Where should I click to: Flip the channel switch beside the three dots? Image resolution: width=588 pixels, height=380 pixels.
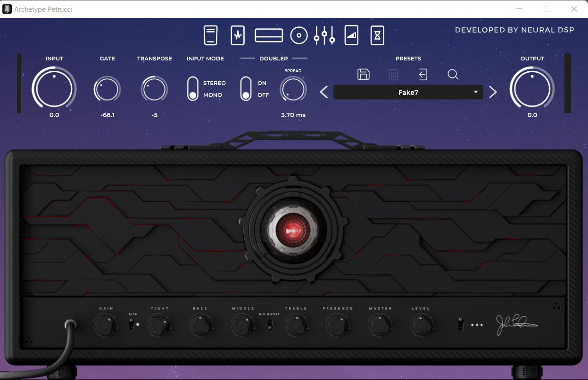[x=460, y=324]
